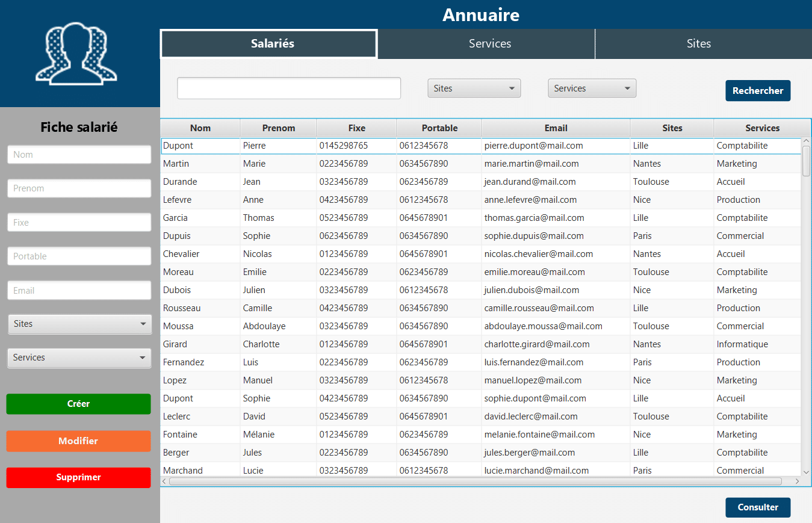812x523 pixels.
Task: Click the table's scroll down arrow
Action: click(807, 472)
